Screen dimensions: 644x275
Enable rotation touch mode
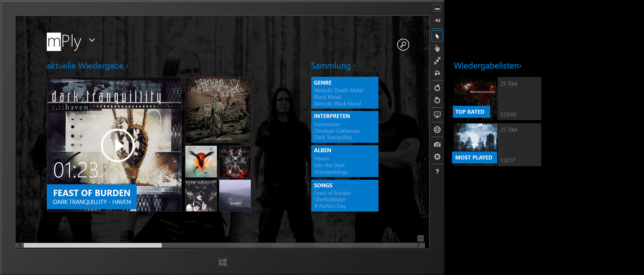(437, 73)
